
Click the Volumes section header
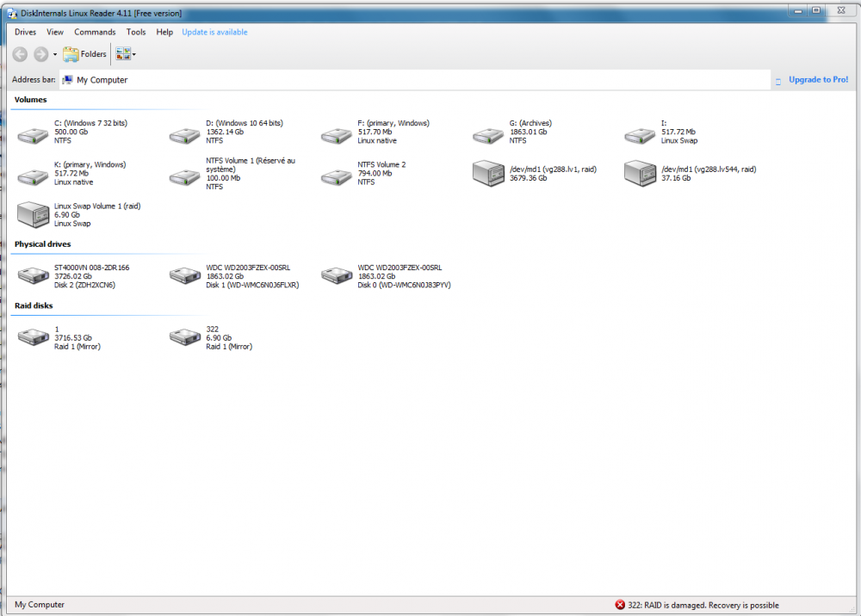(31, 99)
